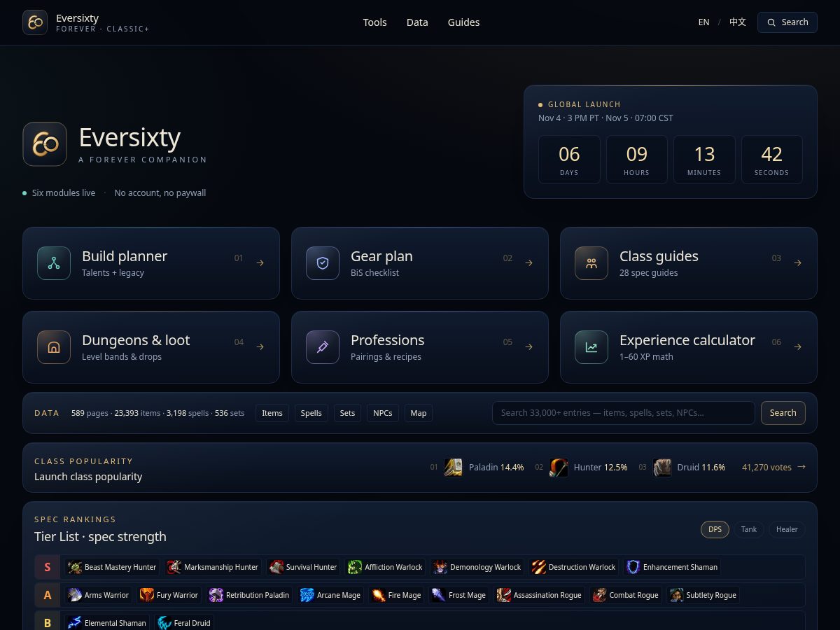
Task: Click the data Search button
Action: (x=783, y=413)
